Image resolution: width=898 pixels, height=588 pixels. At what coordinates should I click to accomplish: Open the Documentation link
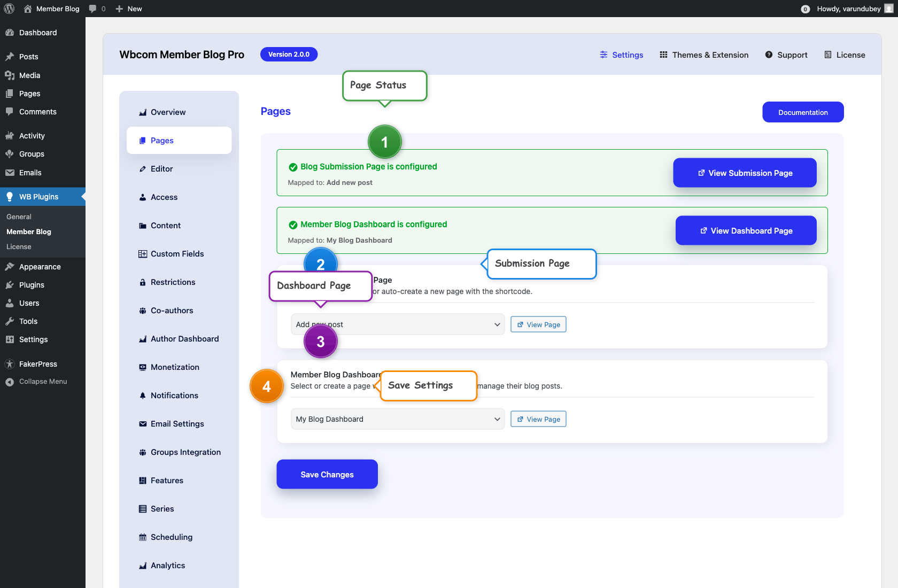click(x=803, y=112)
